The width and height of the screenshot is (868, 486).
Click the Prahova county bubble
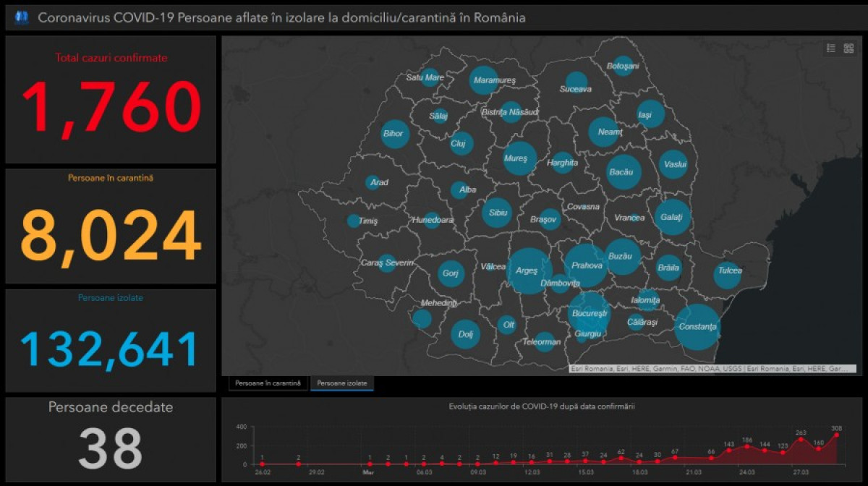click(585, 265)
